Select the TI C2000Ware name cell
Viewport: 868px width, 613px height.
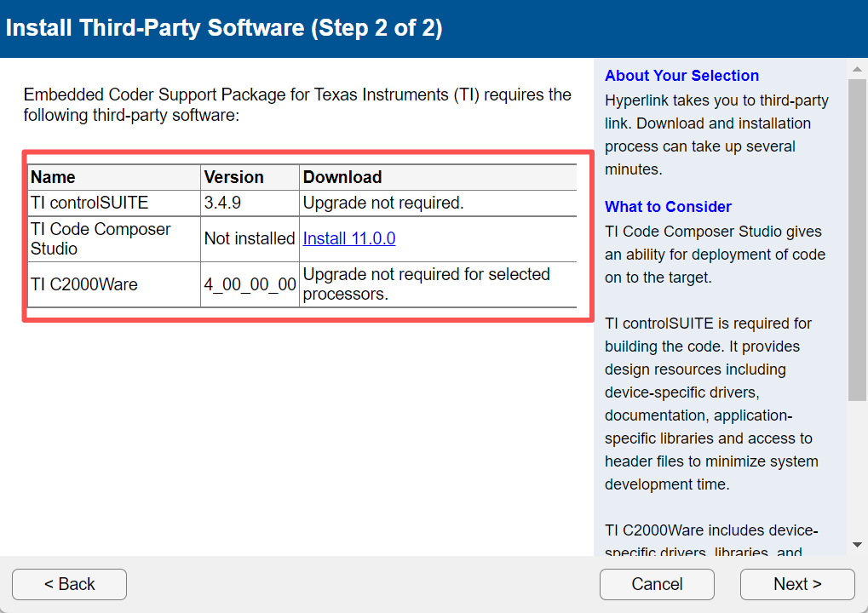[114, 284]
